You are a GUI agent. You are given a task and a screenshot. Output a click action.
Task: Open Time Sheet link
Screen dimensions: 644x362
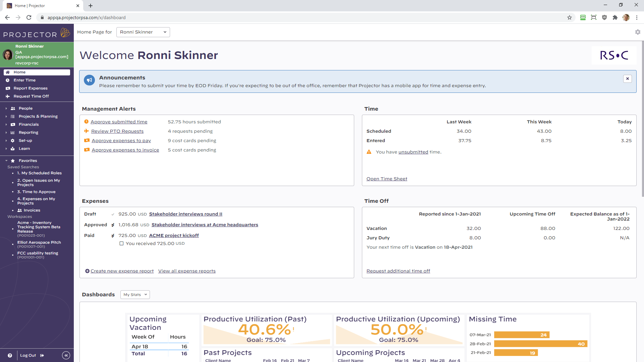coord(386,179)
